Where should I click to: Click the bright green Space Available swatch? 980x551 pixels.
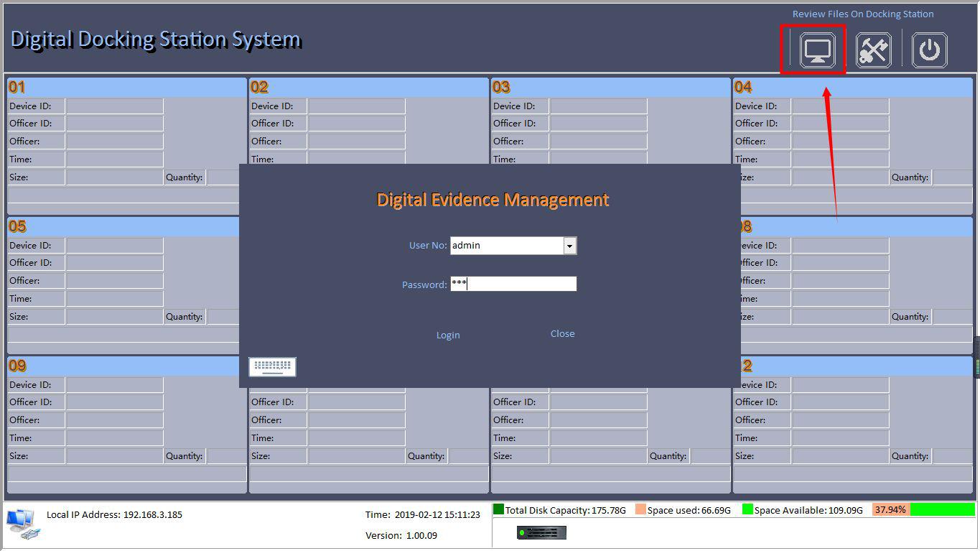click(x=747, y=509)
